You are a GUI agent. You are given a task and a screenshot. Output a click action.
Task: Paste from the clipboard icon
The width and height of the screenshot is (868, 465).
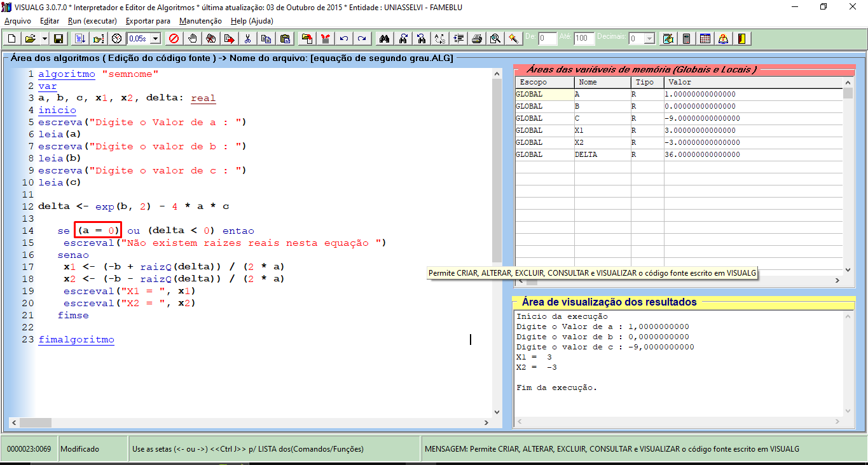click(x=284, y=39)
